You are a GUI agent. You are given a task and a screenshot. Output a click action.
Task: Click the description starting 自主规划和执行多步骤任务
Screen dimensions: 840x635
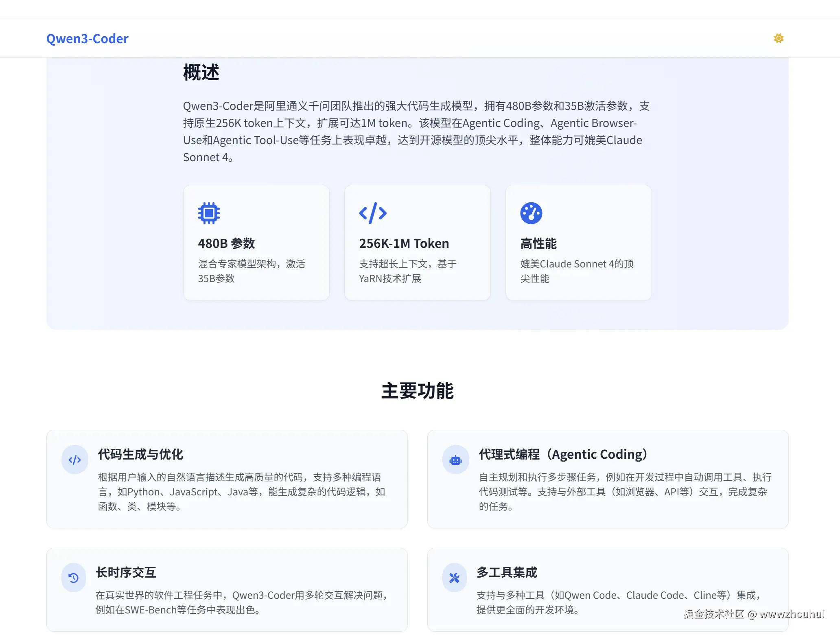[x=625, y=492]
